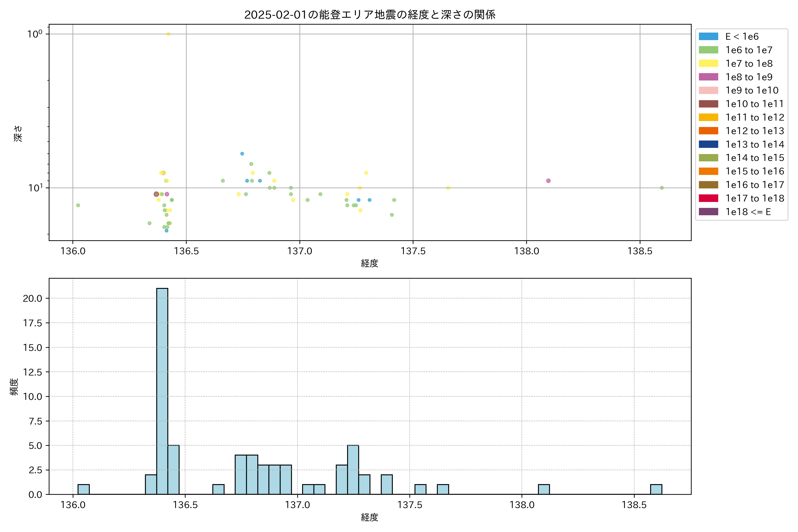The height and width of the screenshot is (532, 798).
Task: Click the yellow 1e7 to 1e8 legend swatch
Action: (x=708, y=63)
